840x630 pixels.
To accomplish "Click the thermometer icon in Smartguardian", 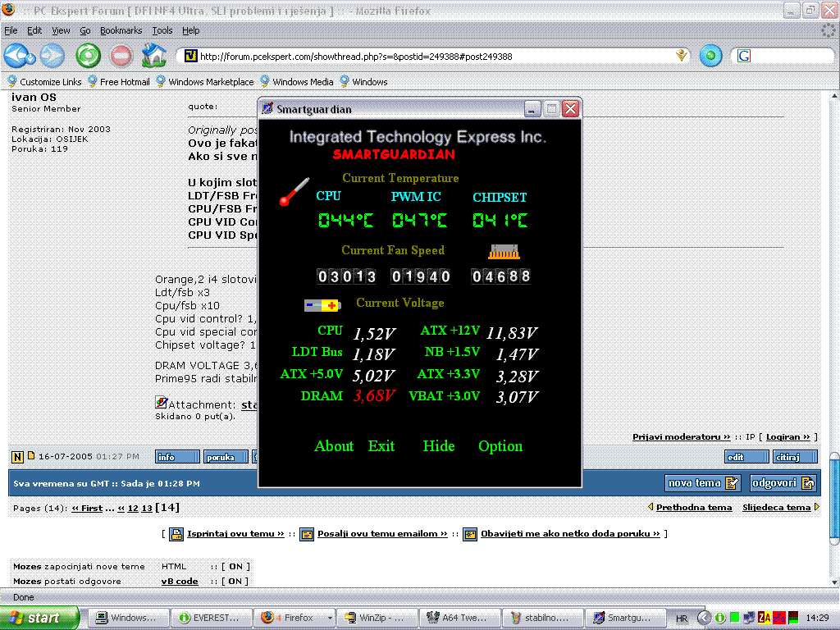I will pyautogui.click(x=293, y=192).
